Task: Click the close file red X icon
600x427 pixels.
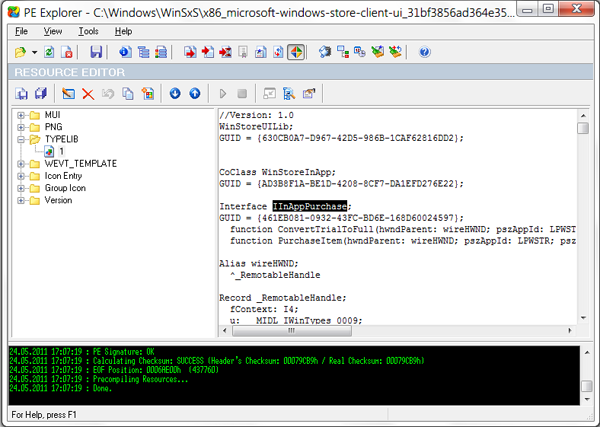Action: coord(67,52)
